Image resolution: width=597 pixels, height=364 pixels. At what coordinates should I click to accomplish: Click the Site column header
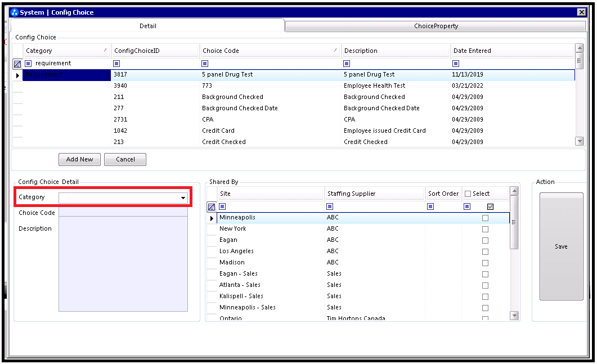(270, 194)
